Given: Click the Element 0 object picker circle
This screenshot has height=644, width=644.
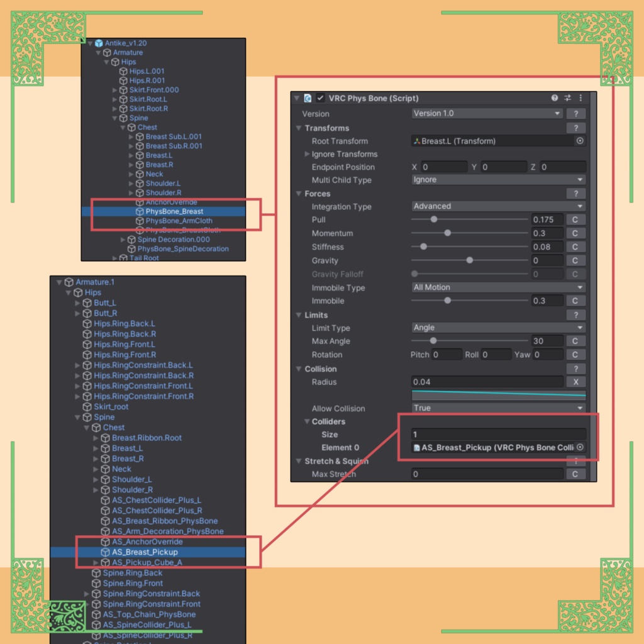Looking at the screenshot, I should coord(580,447).
